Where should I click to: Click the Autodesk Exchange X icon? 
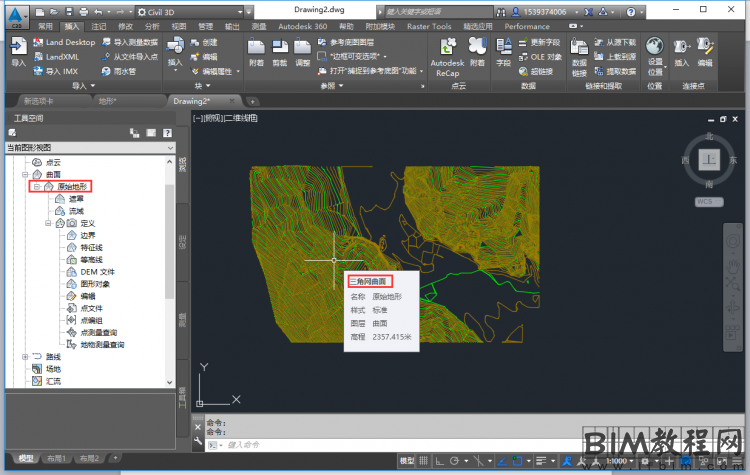pos(589,12)
